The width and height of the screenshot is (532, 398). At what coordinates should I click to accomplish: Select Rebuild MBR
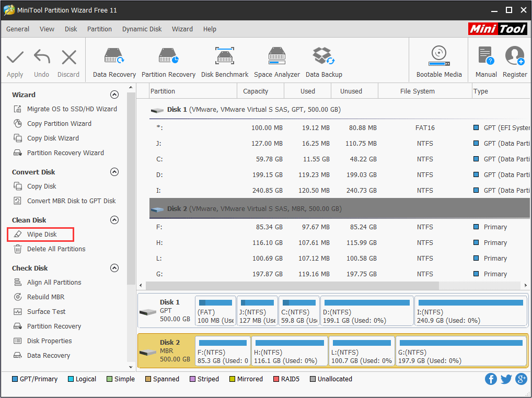(x=39, y=297)
